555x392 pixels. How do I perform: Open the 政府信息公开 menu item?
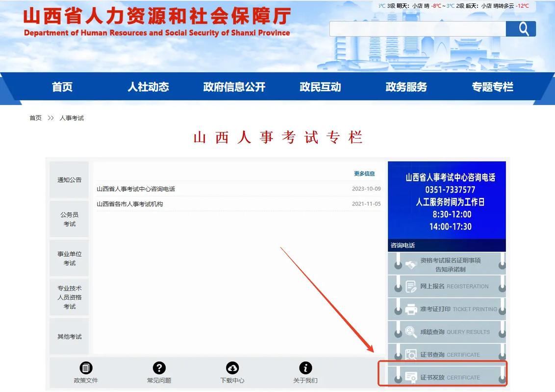point(234,88)
